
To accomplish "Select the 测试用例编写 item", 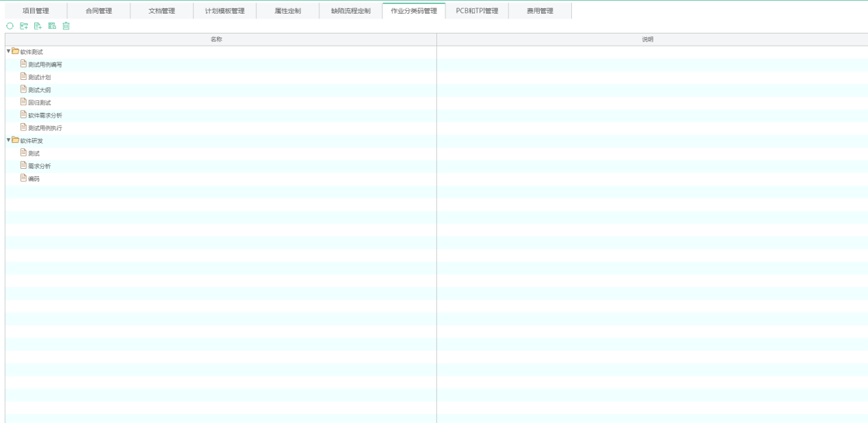I will click(44, 64).
